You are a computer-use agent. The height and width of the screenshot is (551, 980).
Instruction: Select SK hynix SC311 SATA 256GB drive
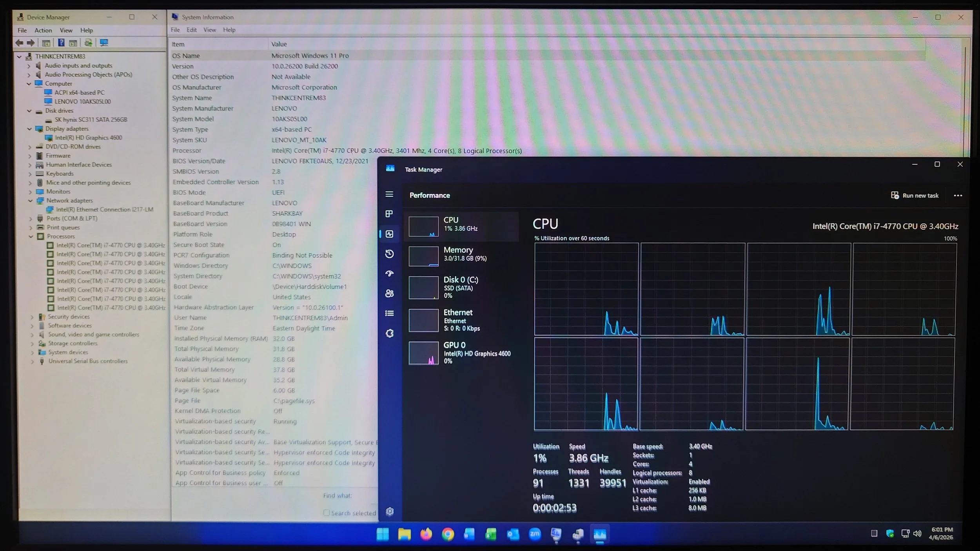tap(91, 120)
